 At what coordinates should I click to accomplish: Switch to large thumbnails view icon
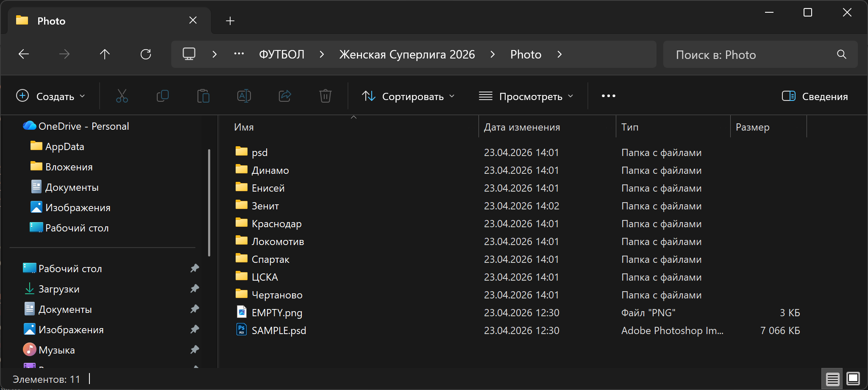pyautogui.click(x=853, y=379)
